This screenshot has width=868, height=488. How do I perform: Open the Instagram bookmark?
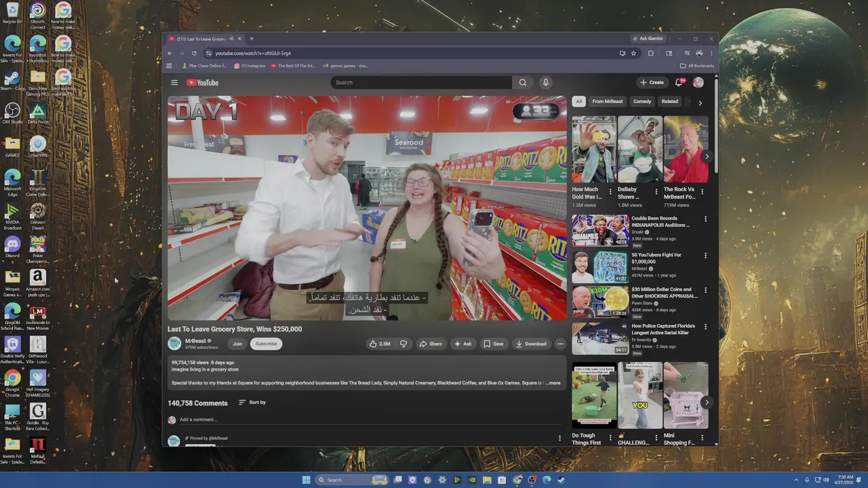tap(250, 66)
